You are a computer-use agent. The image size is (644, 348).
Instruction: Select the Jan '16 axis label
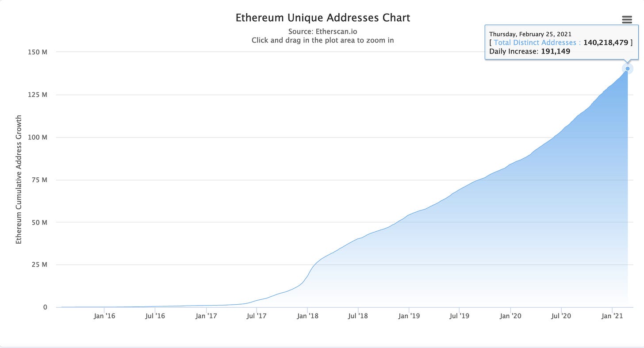pos(104,316)
